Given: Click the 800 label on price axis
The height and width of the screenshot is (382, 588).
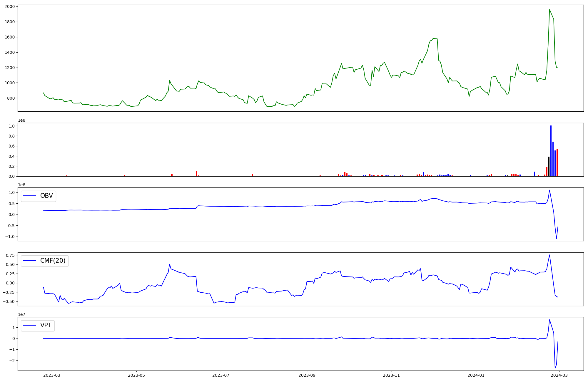Looking at the screenshot, I should point(11,98).
